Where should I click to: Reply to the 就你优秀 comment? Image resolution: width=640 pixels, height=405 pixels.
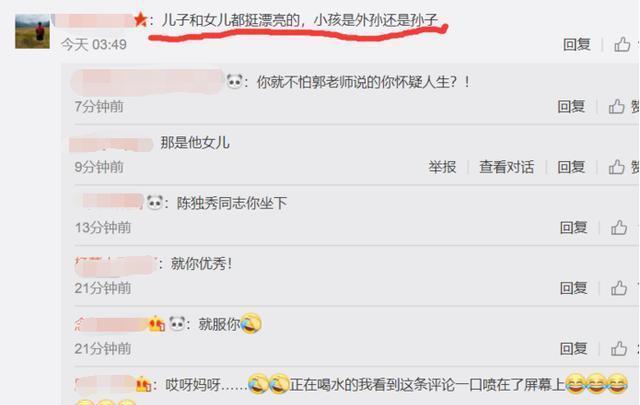point(573,288)
